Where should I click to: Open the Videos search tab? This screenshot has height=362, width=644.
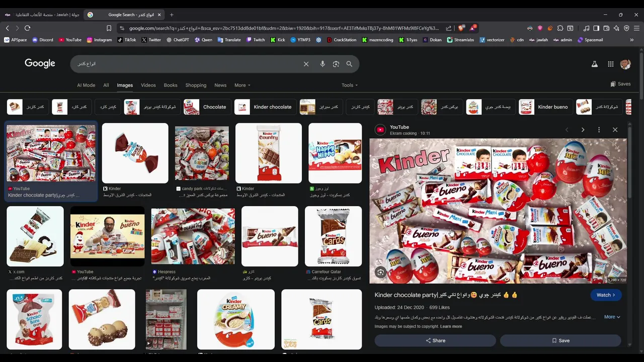[148, 85]
